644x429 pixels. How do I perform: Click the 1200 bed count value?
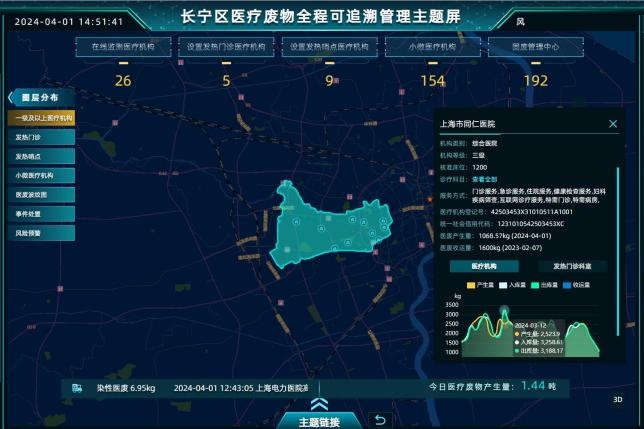[480, 167]
